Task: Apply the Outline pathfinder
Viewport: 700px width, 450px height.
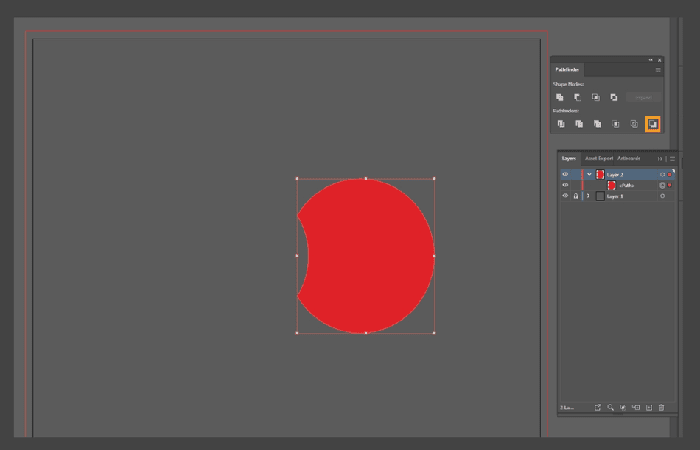Action: click(634, 124)
